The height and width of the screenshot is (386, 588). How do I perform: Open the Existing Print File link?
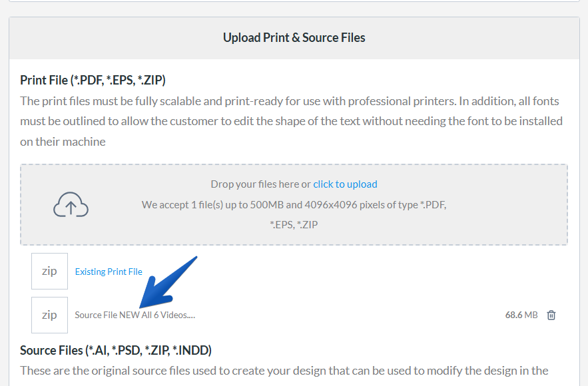109,272
